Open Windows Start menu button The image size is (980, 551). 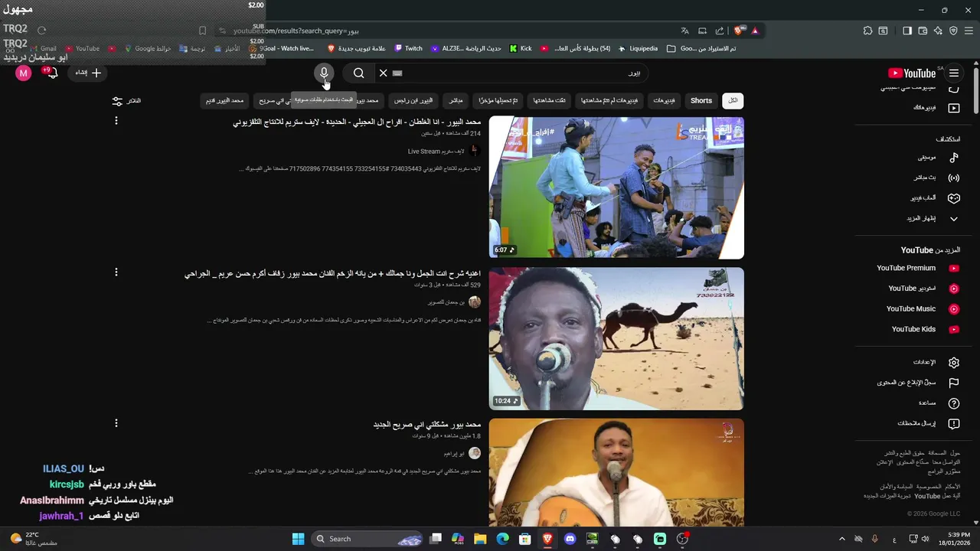tap(298, 539)
